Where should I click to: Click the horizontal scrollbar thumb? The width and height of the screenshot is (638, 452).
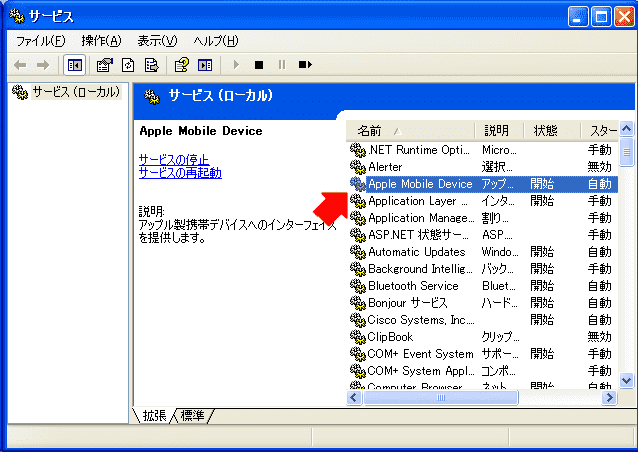(441, 397)
